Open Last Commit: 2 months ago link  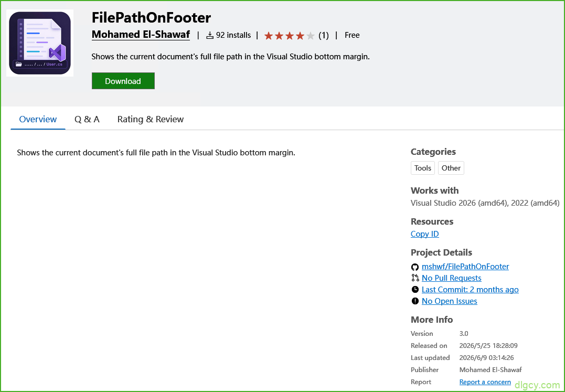coord(470,290)
